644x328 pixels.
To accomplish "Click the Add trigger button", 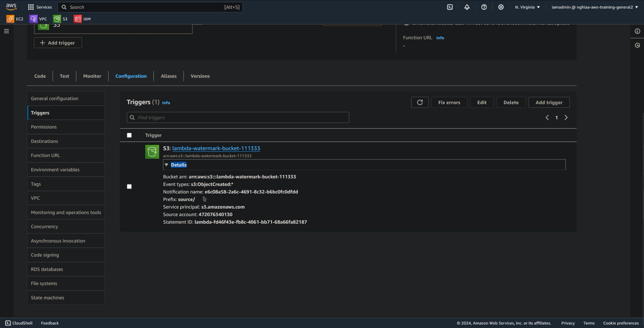I will click(x=549, y=102).
